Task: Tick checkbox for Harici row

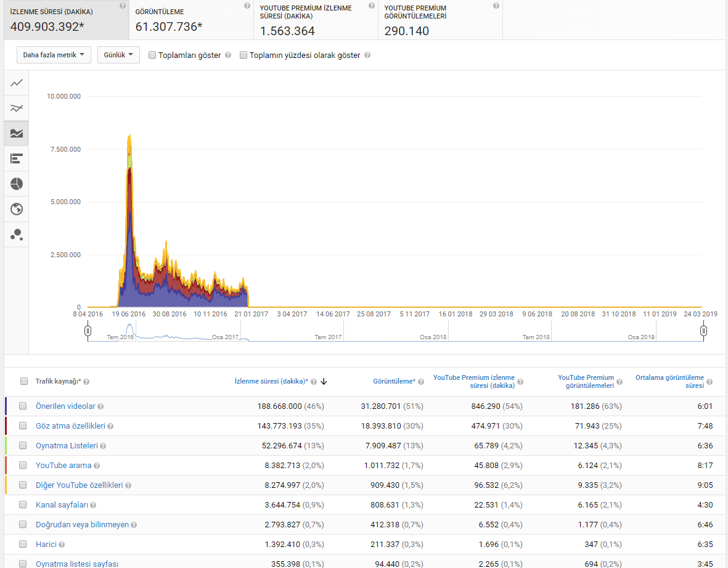Action: click(23, 545)
